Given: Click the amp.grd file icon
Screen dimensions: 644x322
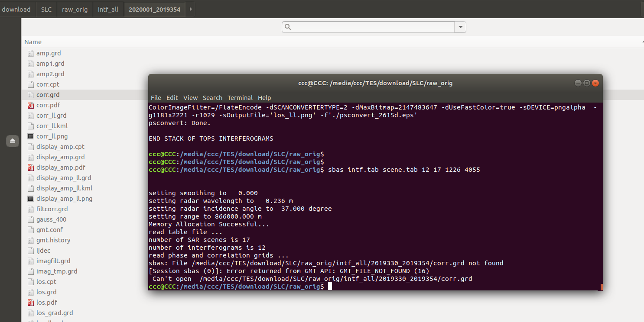Looking at the screenshot, I should point(30,53).
